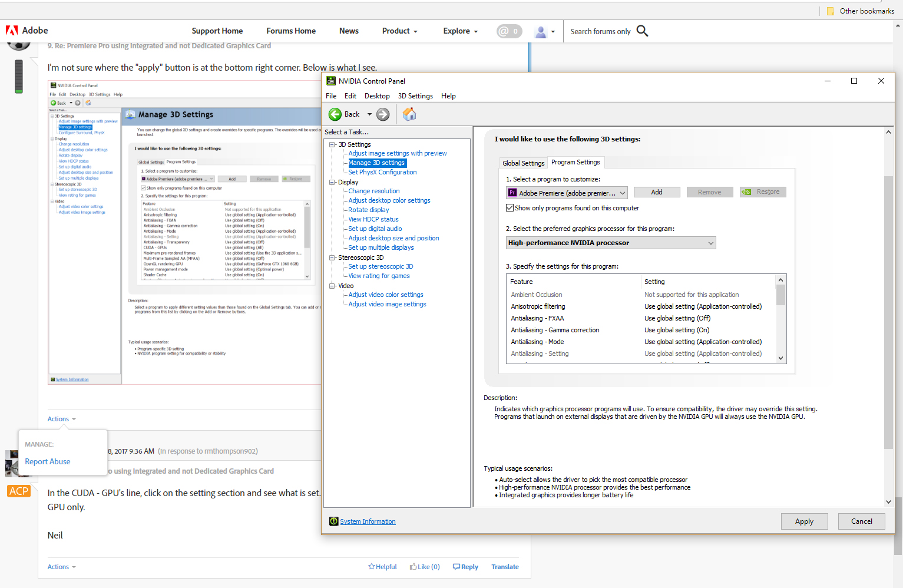Open the System Information link
The height and width of the screenshot is (588, 903).
(368, 521)
